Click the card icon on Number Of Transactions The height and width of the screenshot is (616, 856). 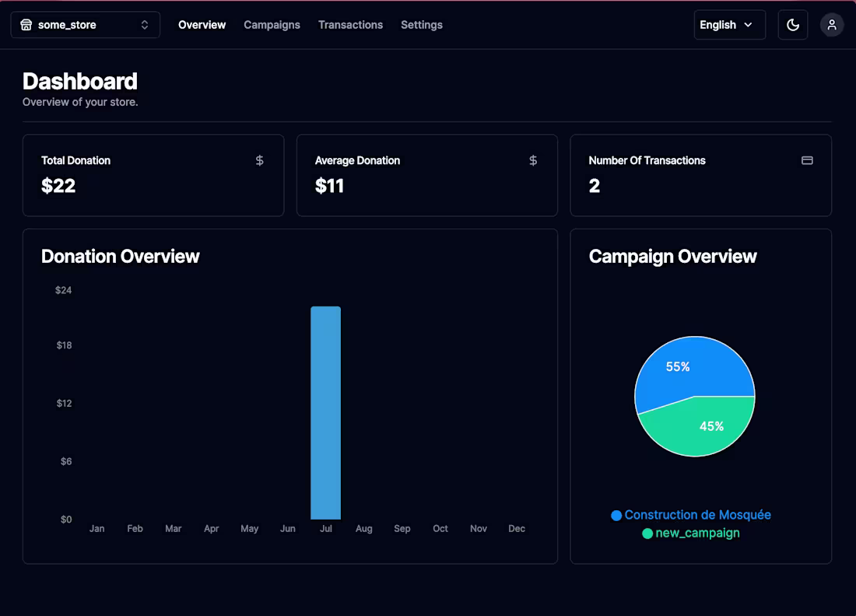tap(807, 160)
